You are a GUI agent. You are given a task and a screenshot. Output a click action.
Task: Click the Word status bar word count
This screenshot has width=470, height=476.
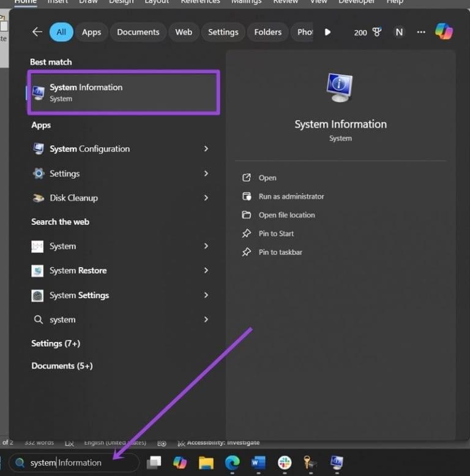click(39, 442)
